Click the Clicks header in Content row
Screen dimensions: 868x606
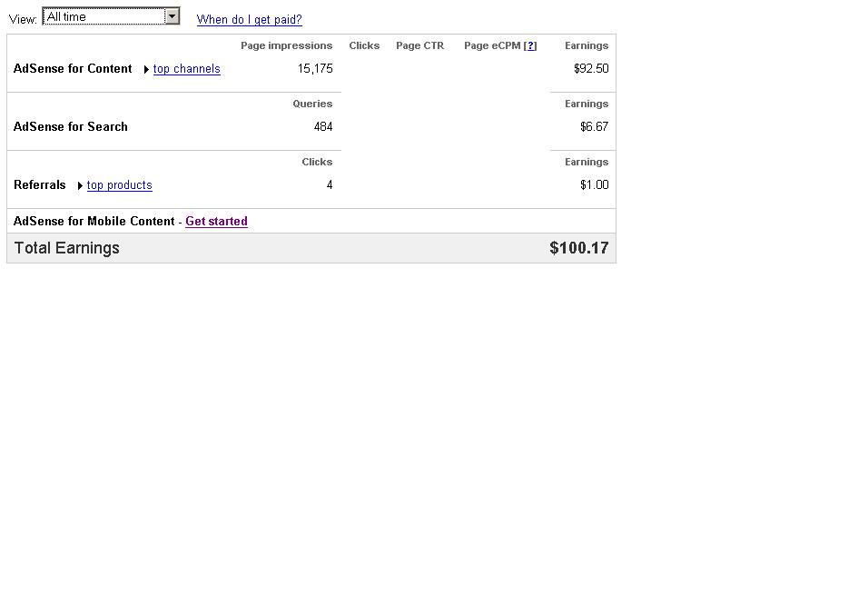pos(364,46)
